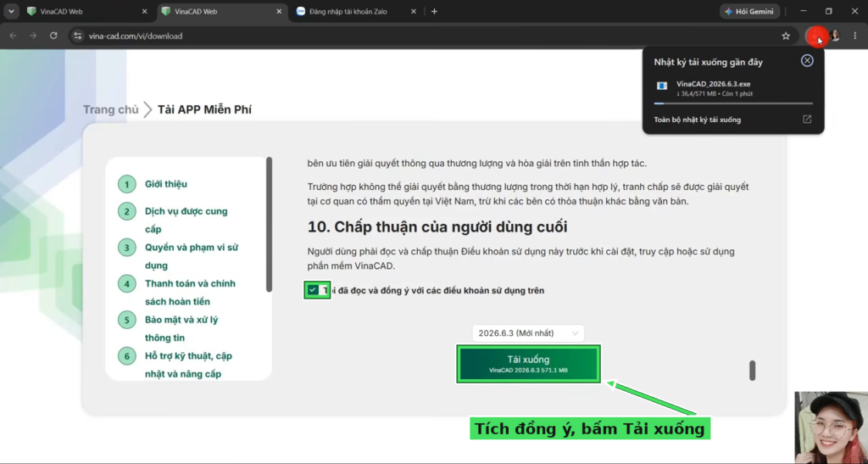Jump to section 4 Thanh toán và chính sách hoàn tiền
This screenshot has width=868, height=464.
pyautogui.click(x=190, y=293)
